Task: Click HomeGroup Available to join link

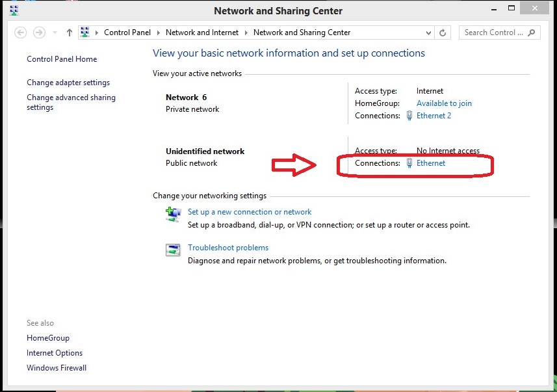Action: coord(444,103)
